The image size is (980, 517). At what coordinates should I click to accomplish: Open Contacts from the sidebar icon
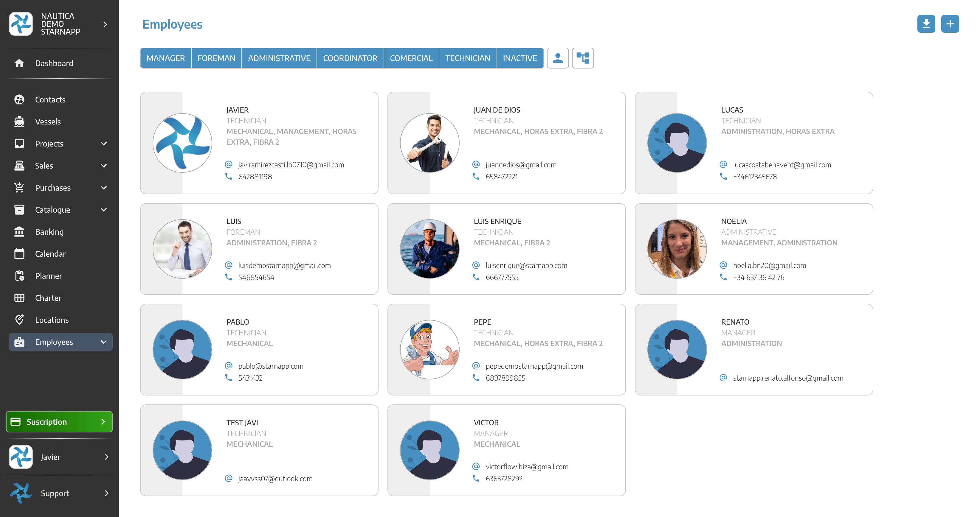[x=19, y=99]
